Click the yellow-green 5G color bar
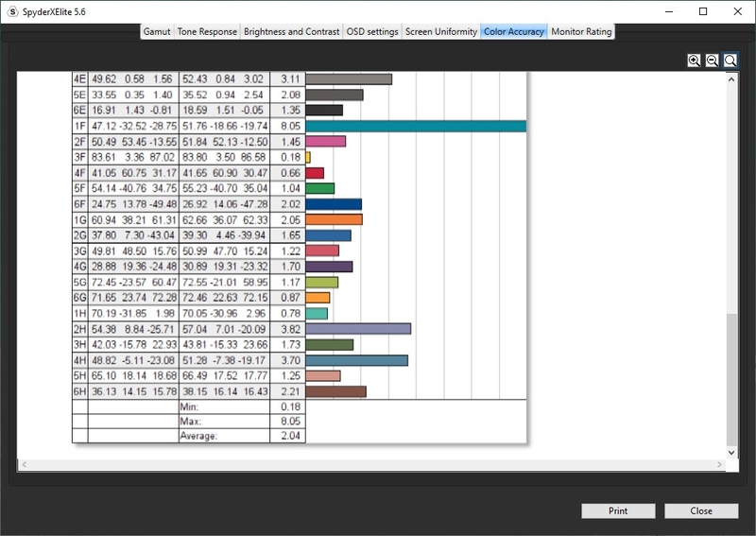Image resolution: width=756 pixels, height=536 pixels. (322, 283)
